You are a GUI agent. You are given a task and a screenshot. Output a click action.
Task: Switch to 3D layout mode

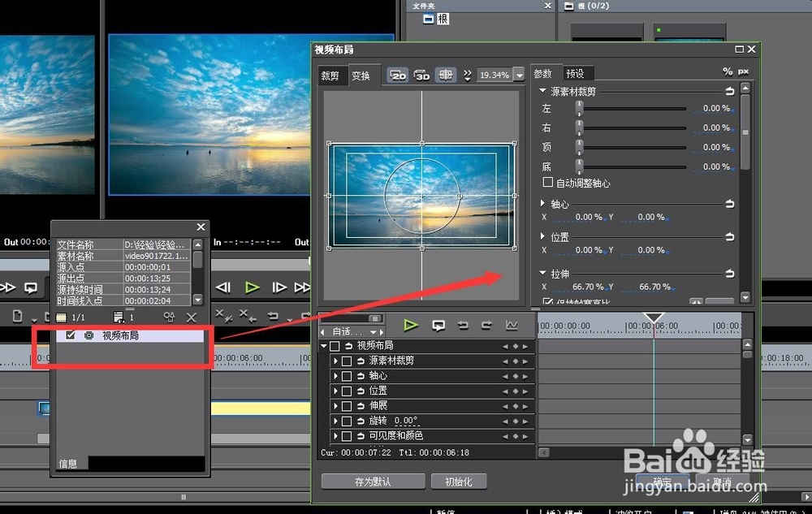click(x=421, y=75)
